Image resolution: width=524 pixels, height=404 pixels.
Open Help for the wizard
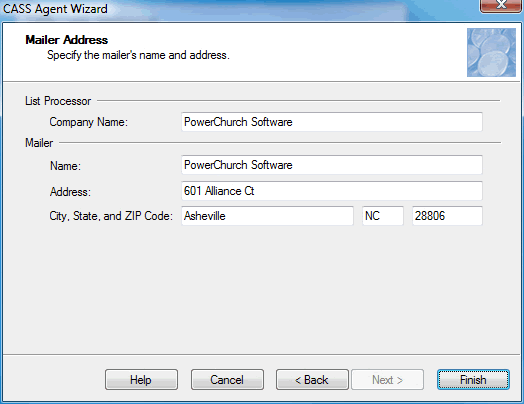tap(141, 380)
